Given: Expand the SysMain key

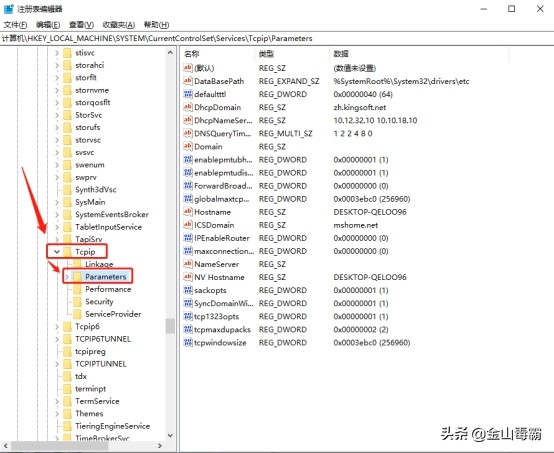Looking at the screenshot, I should (57, 202).
